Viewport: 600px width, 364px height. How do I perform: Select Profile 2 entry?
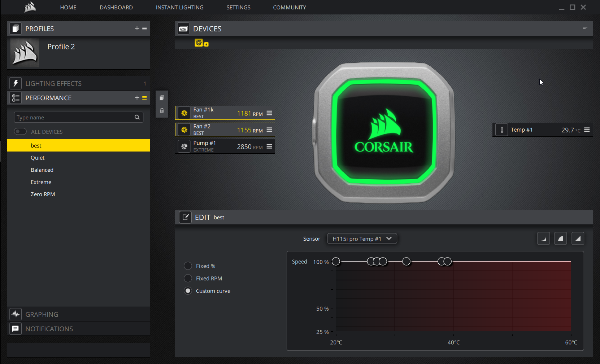tap(79, 53)
